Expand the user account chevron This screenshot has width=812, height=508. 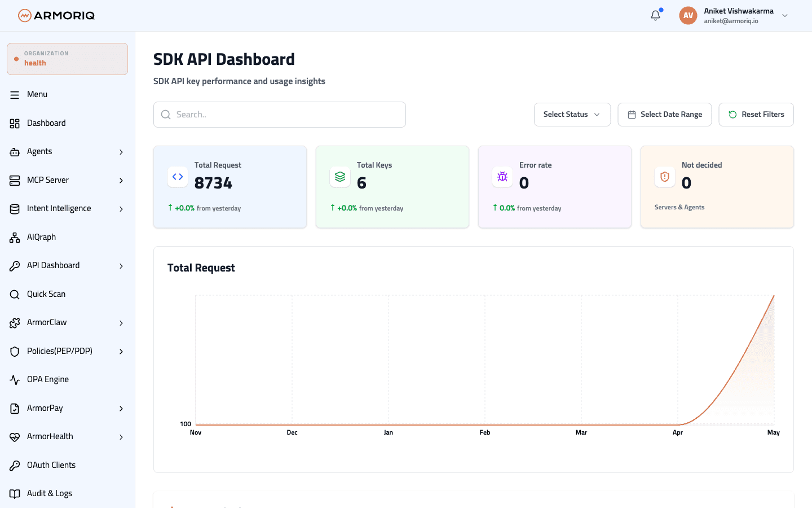(x=785, y=15)
